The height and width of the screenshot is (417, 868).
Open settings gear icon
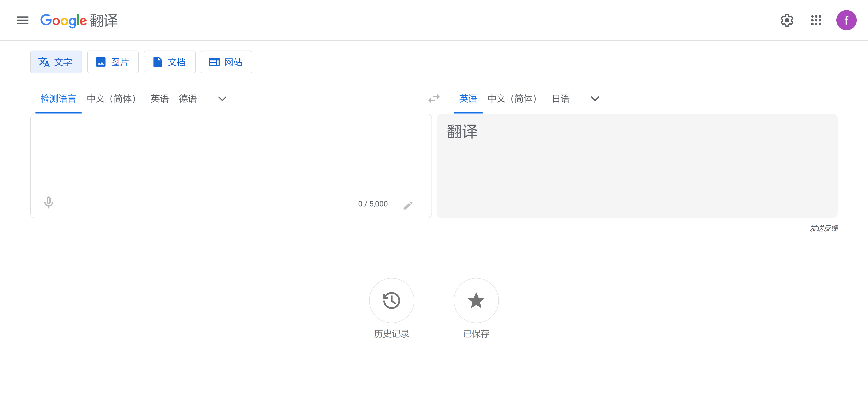[x=787, y=20]
